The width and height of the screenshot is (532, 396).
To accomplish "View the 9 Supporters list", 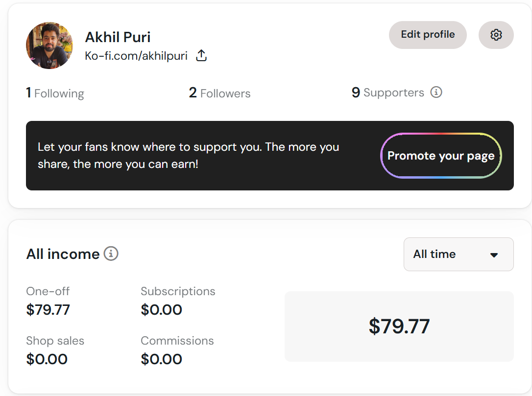I will point(388,92).
